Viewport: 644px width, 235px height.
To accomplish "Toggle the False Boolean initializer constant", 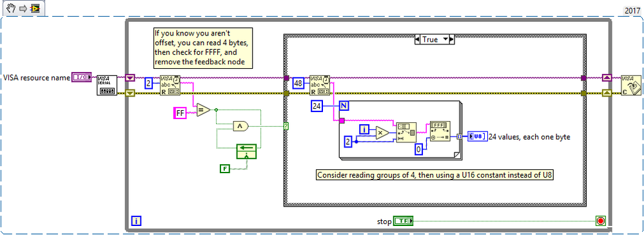I will click(x=225, y=169).
